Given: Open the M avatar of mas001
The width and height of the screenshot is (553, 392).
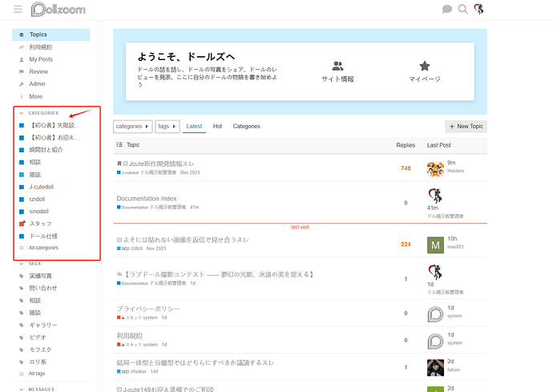Looking at the screenshot, I should pyautogui.click(x=435, y=244).
